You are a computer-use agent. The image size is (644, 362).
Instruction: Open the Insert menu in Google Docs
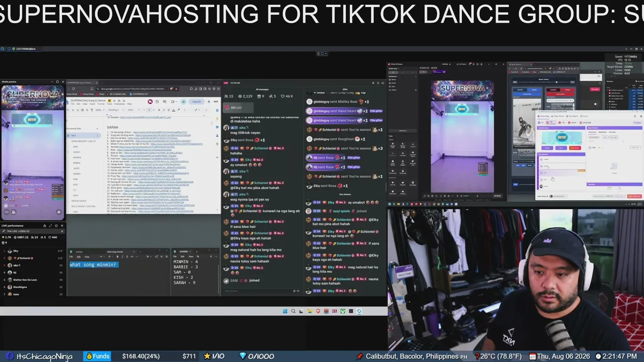tap(93, 104)
